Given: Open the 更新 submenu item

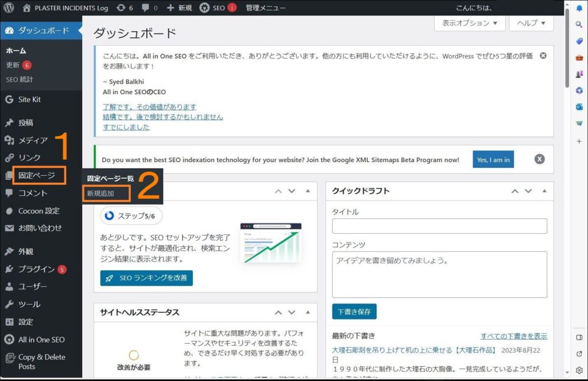Looking at the screenshot, I should tap(19, 65).
